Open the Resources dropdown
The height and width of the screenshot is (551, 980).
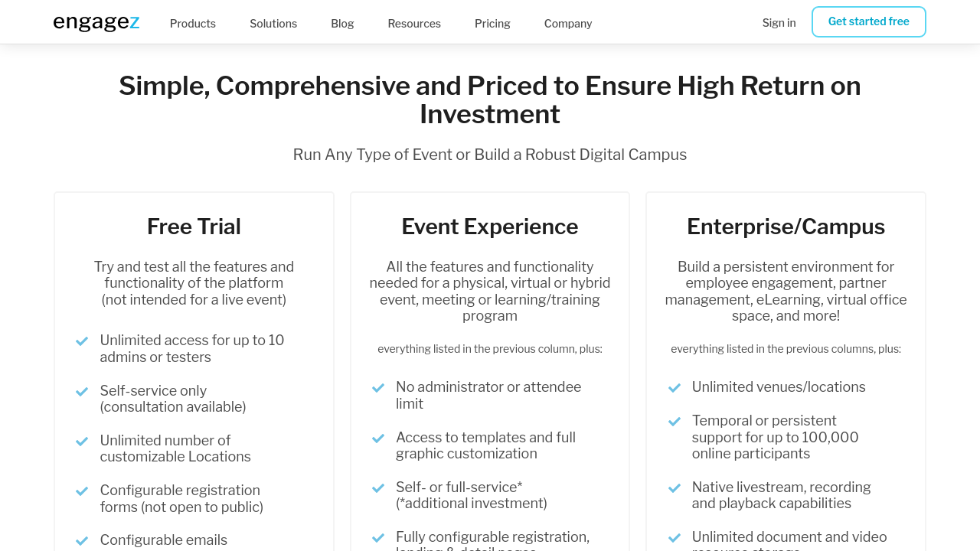414,24
